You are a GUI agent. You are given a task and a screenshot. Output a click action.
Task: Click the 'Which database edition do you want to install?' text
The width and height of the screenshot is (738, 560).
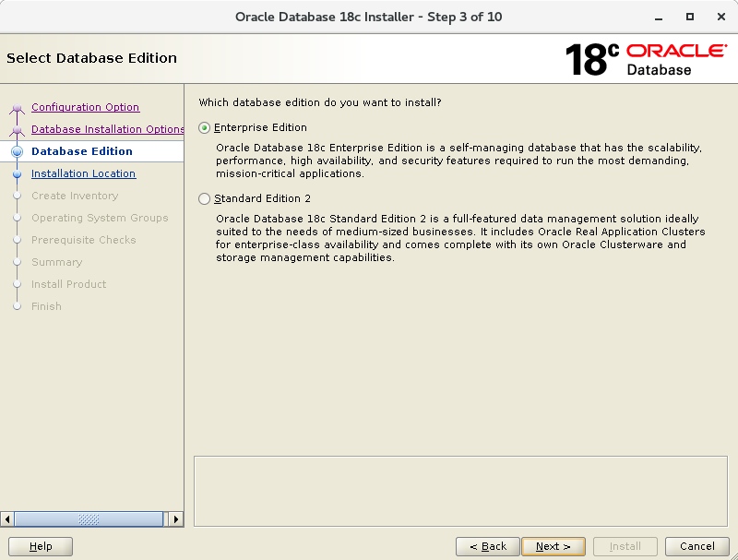tap(320, 102)
